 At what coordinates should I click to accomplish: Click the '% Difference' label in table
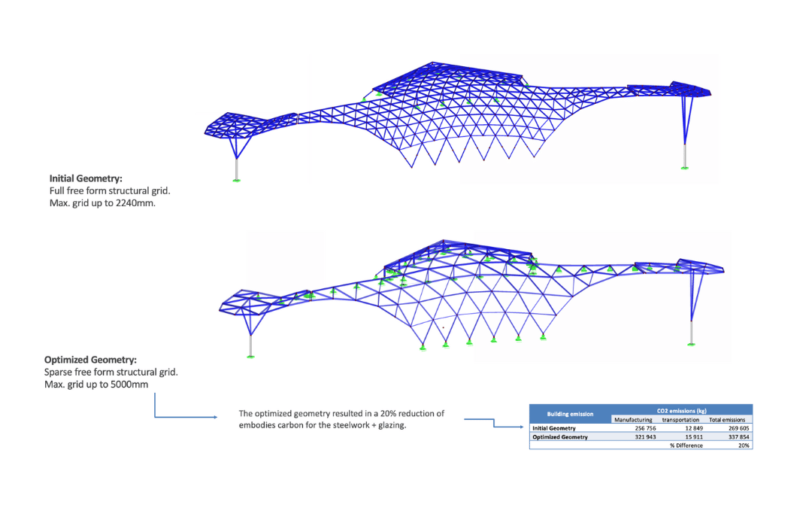[686, 446]
